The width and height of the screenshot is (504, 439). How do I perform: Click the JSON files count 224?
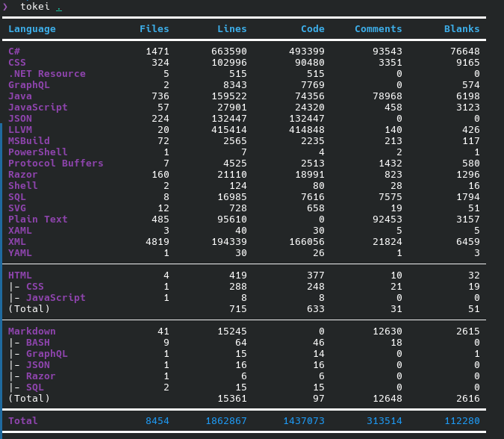click(x=161, y=119)
